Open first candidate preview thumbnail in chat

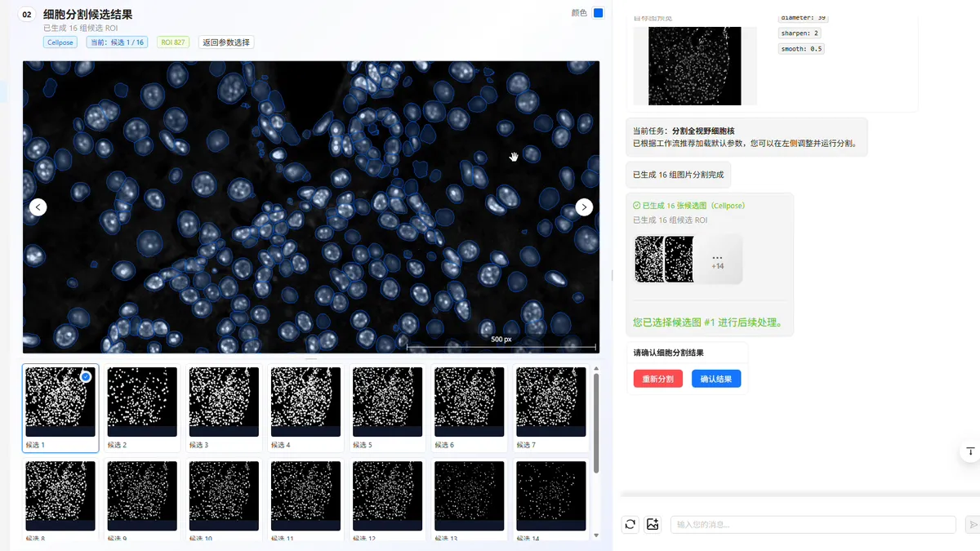tap(649, 260)
